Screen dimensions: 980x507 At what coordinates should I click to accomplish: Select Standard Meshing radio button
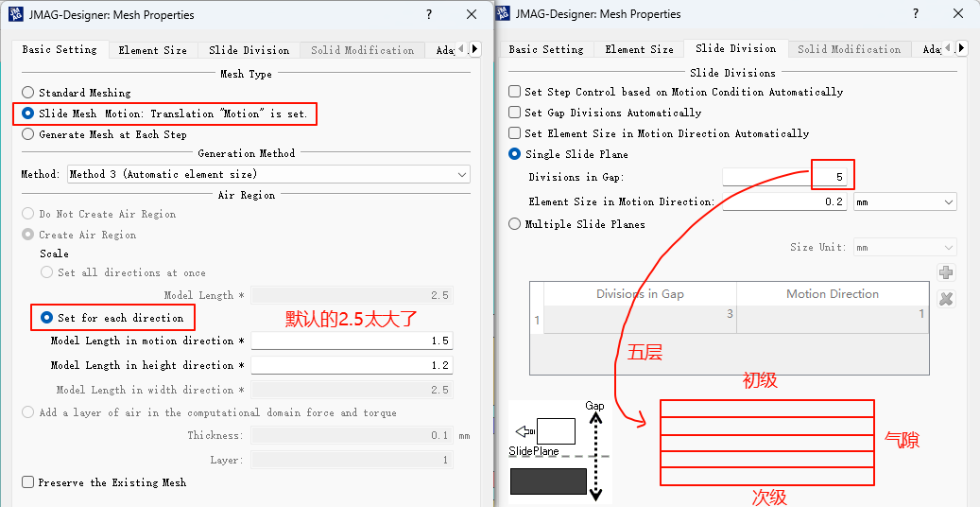click(28, 93)
